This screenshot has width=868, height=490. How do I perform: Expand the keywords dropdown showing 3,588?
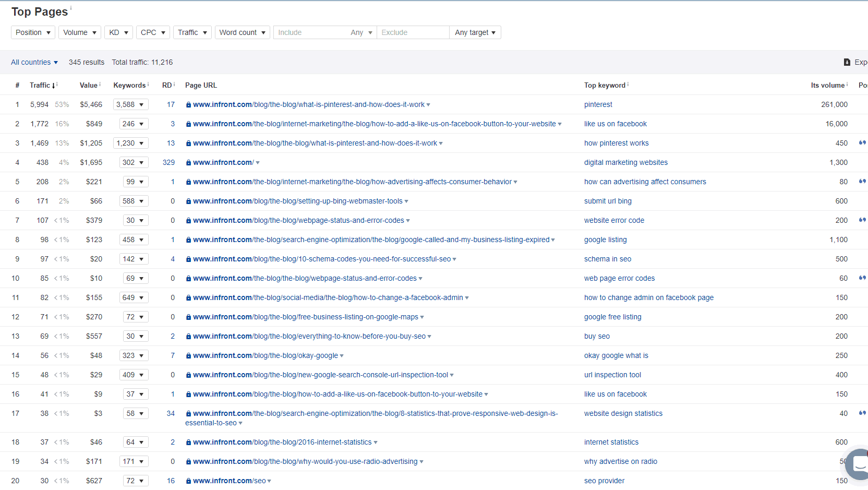(130, 104)
